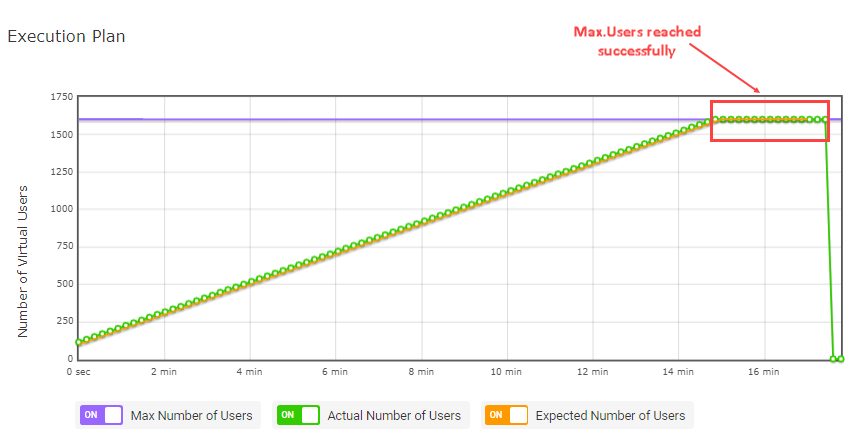Click the 'Max.Users reached successfully' annotation text
Image resolution: width=850 pixels, height=440 pixels.
coord(636,41)
